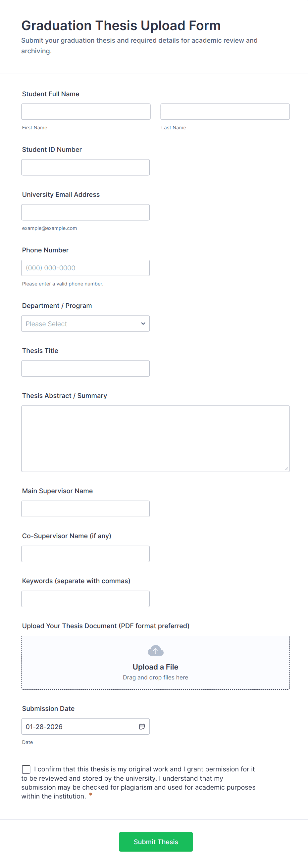Click the Keywords input field

click(85, 598)
